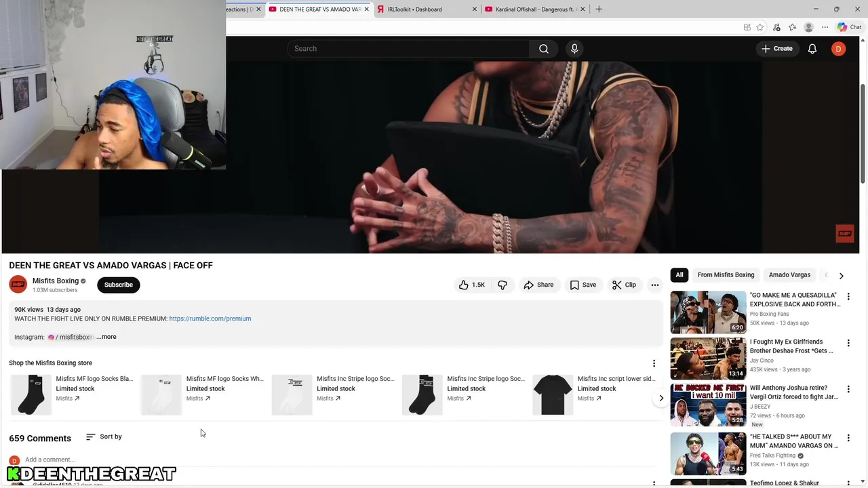
Task: Open the Edge media control icon
Action: pos(776,27)
